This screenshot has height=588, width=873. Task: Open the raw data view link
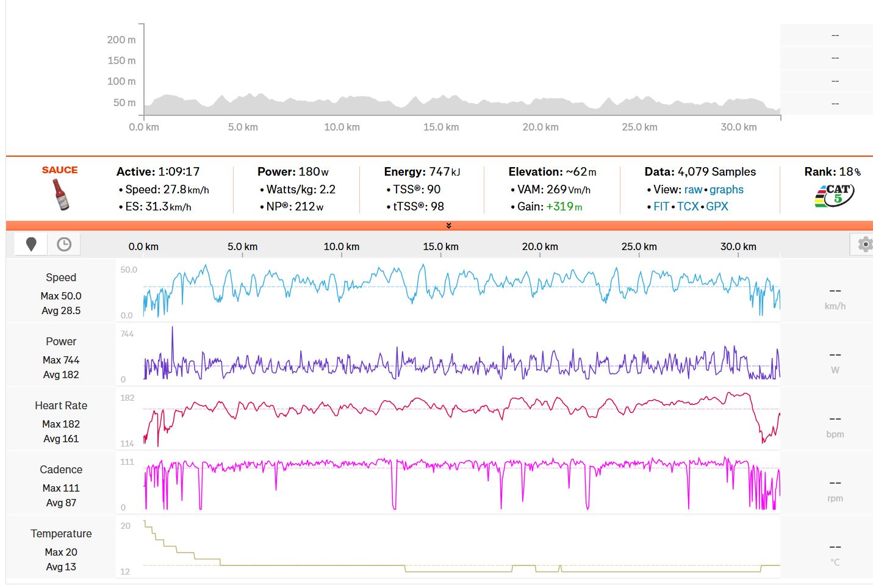693,190
